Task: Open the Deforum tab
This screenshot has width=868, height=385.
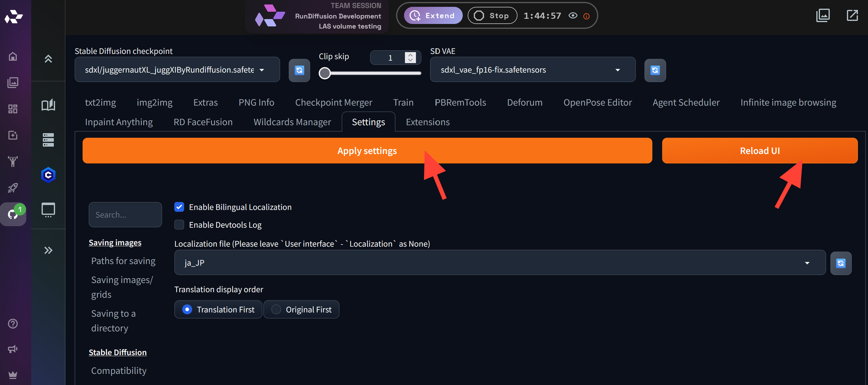Action: click(525, 102)
